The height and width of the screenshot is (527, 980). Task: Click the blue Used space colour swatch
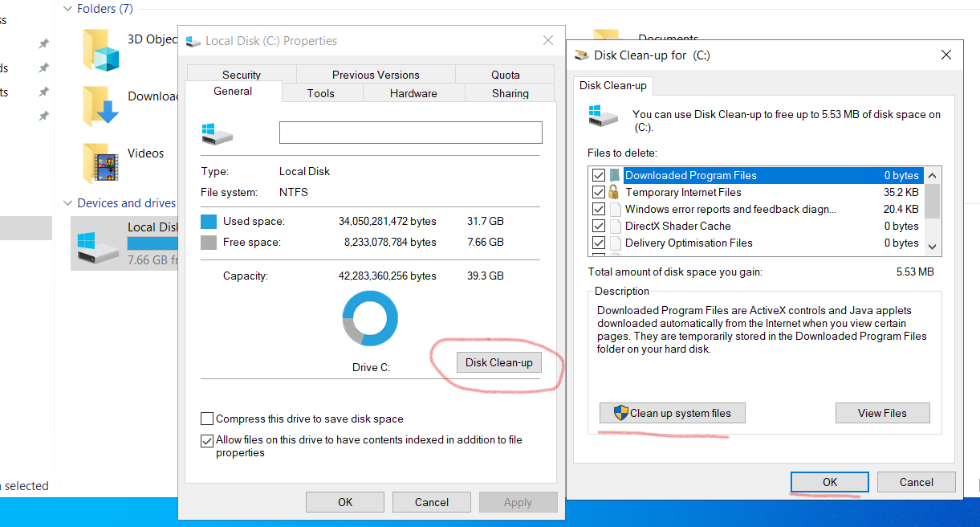point(209,221)
